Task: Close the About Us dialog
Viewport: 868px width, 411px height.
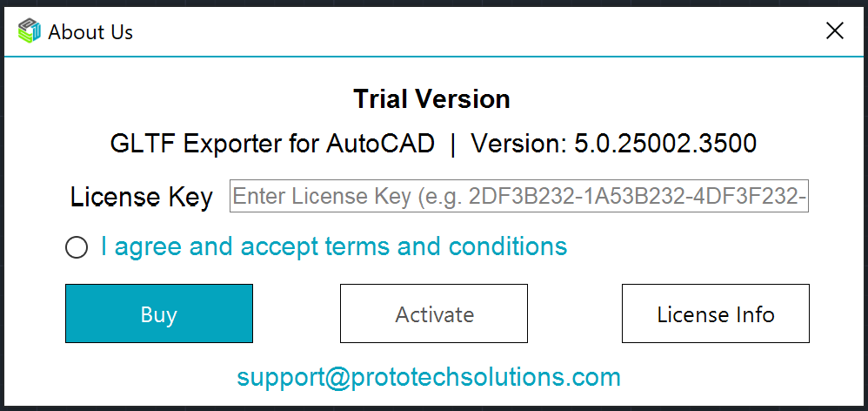Action: click(835, 31)
